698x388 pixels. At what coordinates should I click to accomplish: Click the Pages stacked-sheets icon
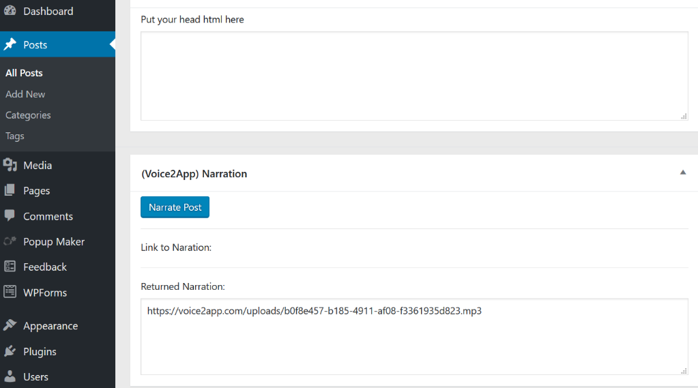coord(10,190)
